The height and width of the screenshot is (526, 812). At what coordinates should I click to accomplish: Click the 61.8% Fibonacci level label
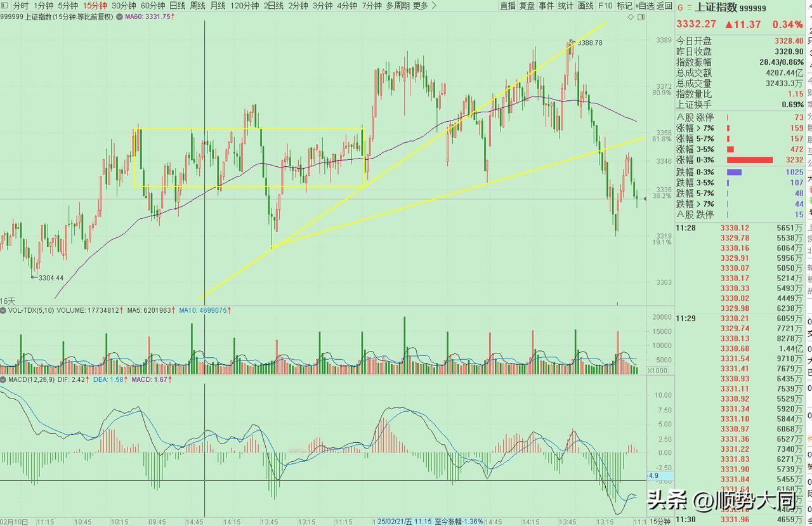click(x=661, y=138)
